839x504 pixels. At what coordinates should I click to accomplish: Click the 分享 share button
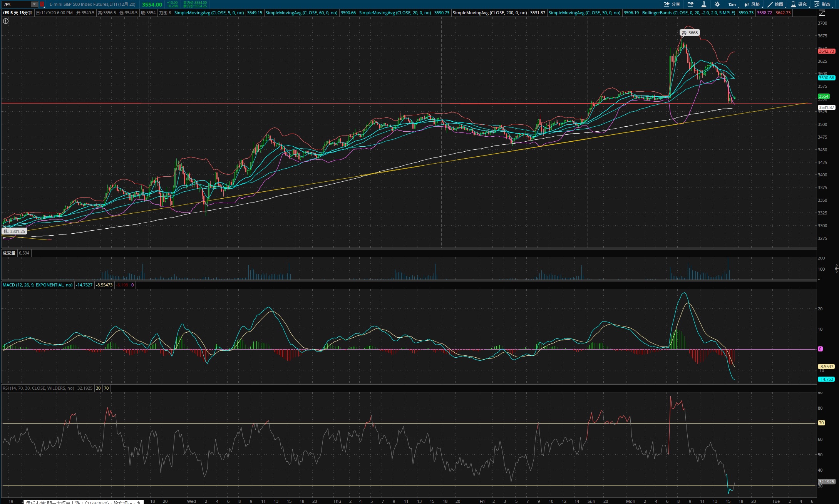click(672, 4)
